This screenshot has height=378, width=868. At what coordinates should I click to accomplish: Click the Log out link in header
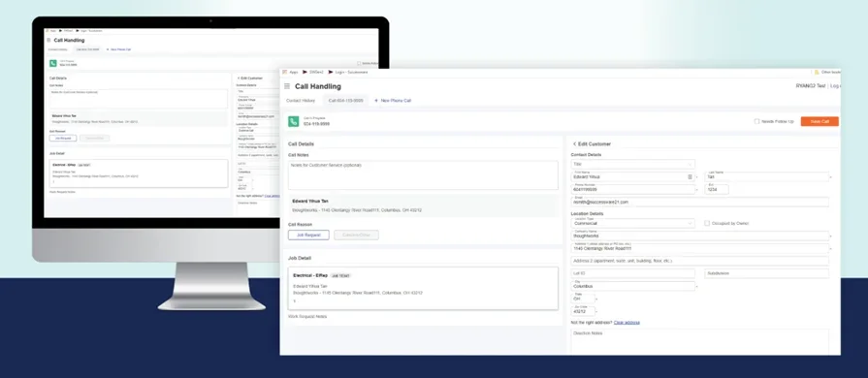click(x=835, y=86)
